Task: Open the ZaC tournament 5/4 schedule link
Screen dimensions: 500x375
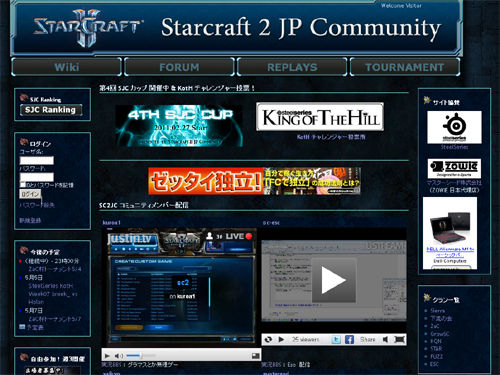Action: 55,269
